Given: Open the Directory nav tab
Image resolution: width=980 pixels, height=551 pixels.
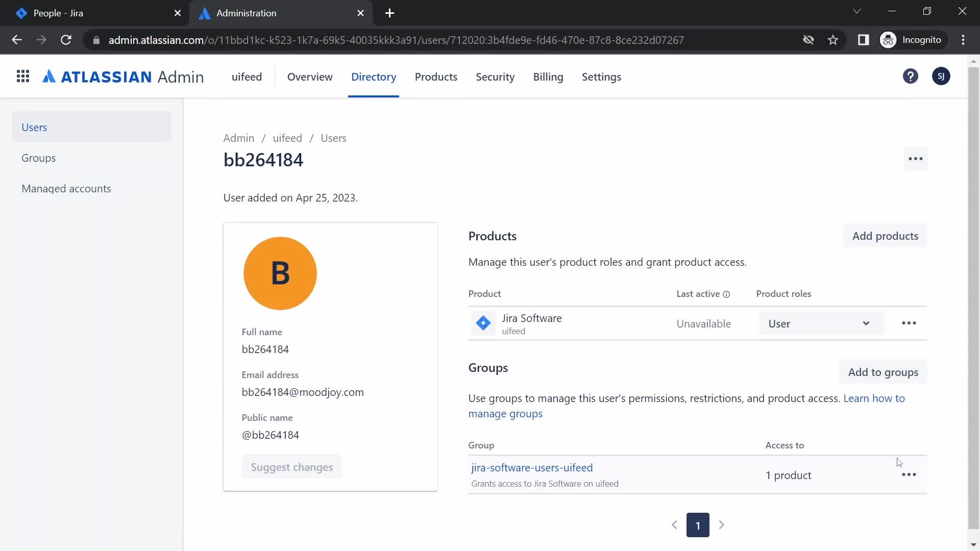Looking at the screenshot, I should (374, 77).
